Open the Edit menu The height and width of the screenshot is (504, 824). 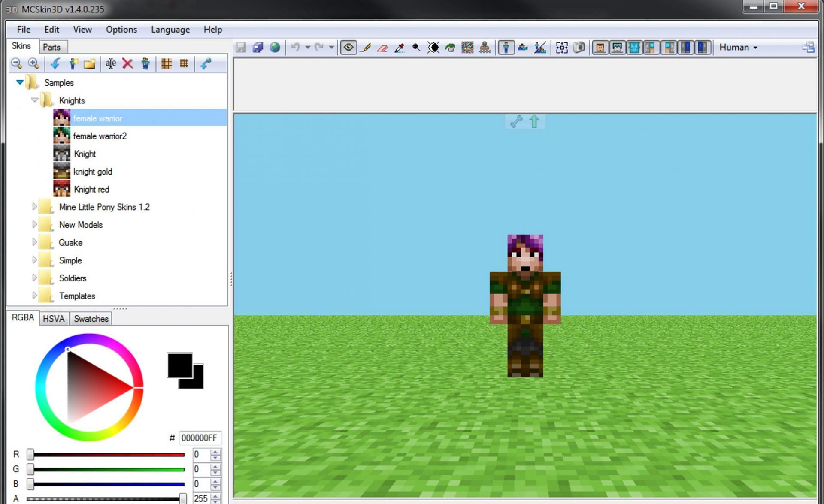(x=51, y=29)
